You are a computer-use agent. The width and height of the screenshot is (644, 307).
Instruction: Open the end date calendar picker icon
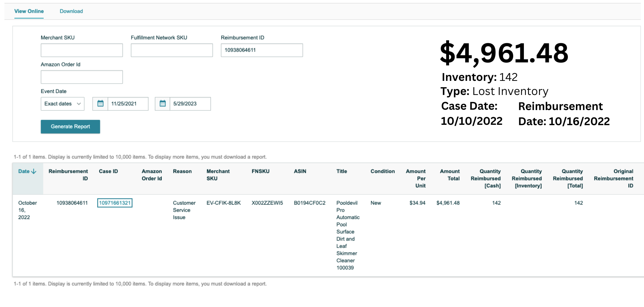(x=163, y=104)
